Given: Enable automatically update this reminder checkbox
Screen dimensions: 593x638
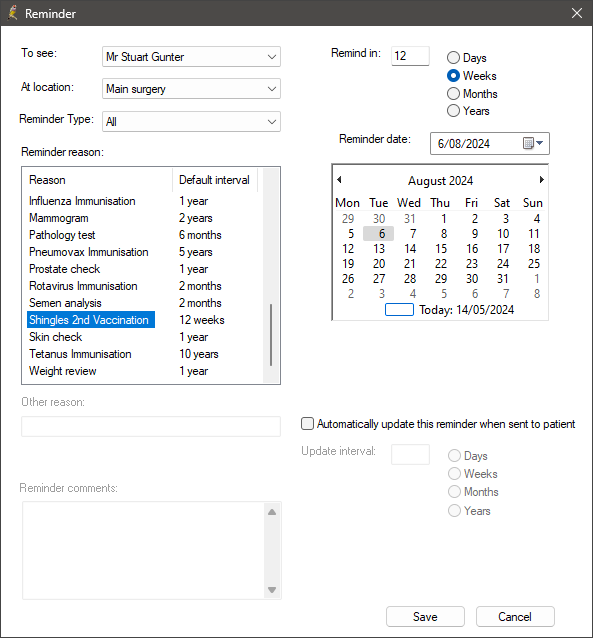Looking at the screenshot, I should pos(307,424).
